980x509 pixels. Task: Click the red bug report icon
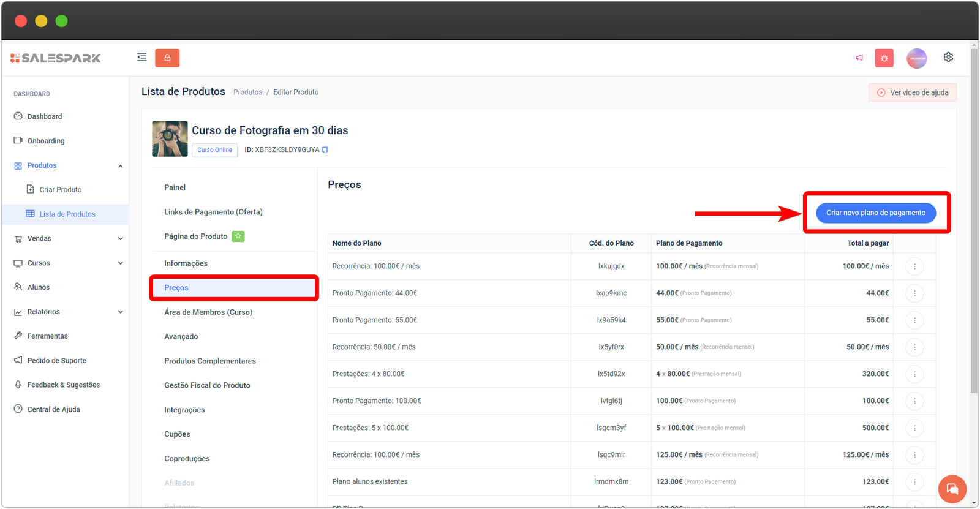[884, 58]
